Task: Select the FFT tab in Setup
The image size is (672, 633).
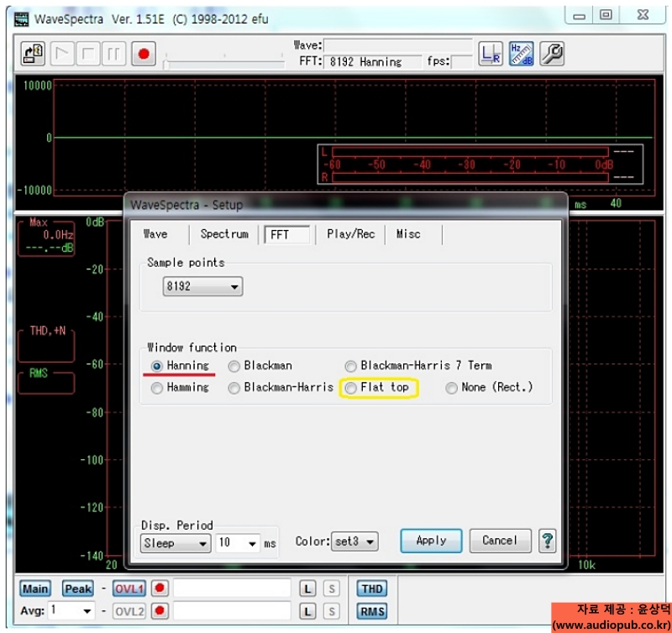Action: tap(286, 235)
